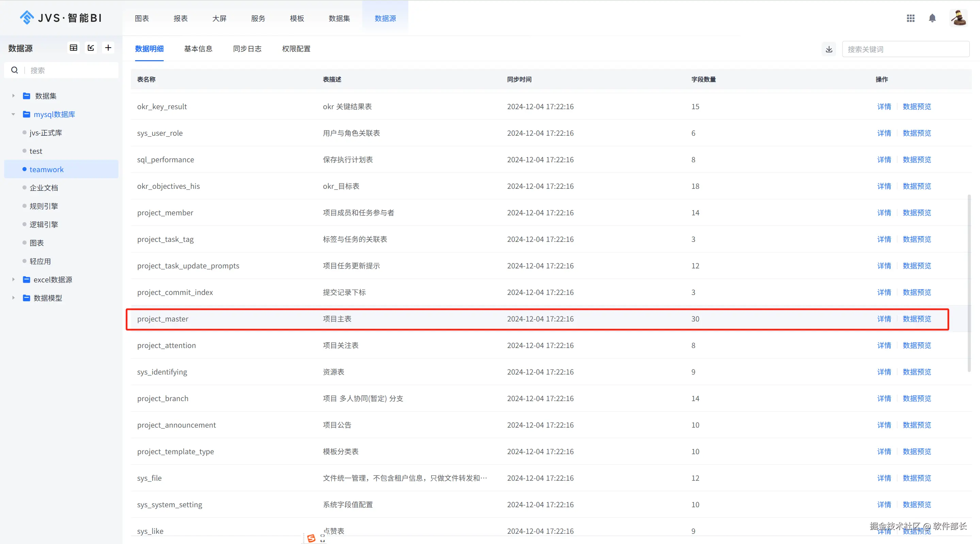Open the 权限配置 tab
Viewport: 980px width, 544px height.
[x=296, y=49]
